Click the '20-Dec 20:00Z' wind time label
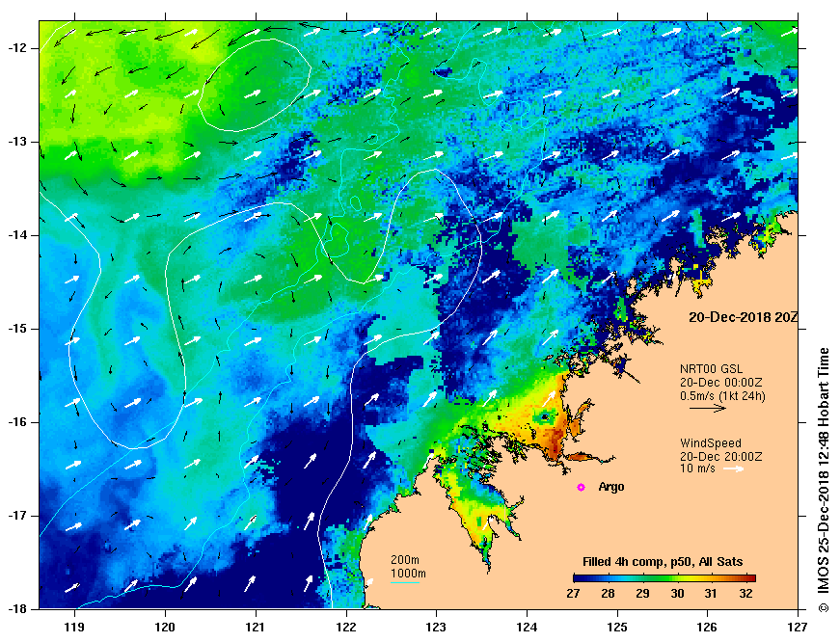Viewport: 840px width, 642px height. coord(720,457)
